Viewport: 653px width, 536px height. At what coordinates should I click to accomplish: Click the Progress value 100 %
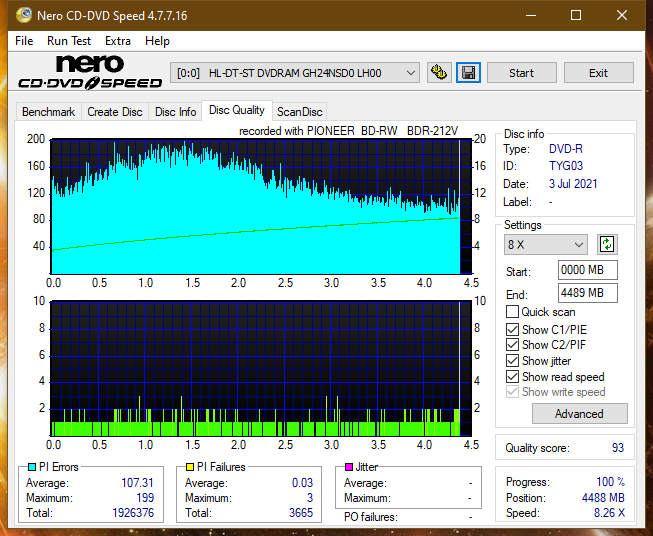coord(611,482)
